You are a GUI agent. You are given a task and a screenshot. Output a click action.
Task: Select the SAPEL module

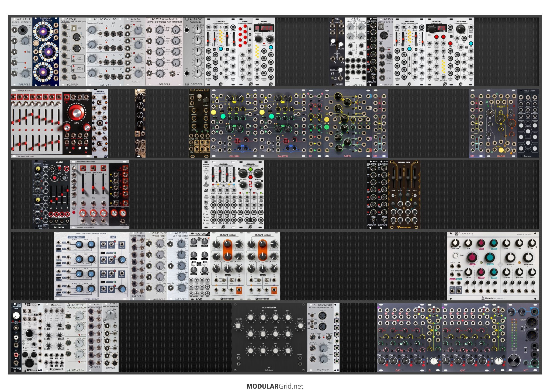click(x=348, y=123)
